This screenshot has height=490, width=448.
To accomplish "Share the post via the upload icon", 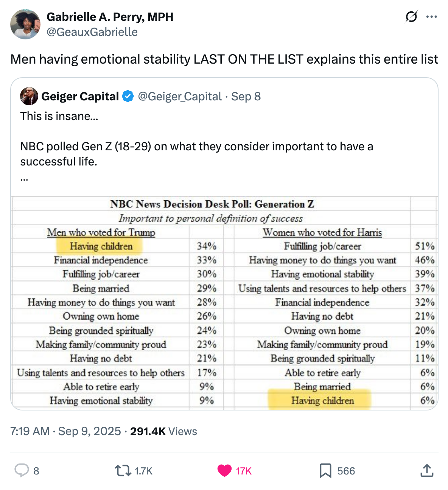I will tap(426, 471).
